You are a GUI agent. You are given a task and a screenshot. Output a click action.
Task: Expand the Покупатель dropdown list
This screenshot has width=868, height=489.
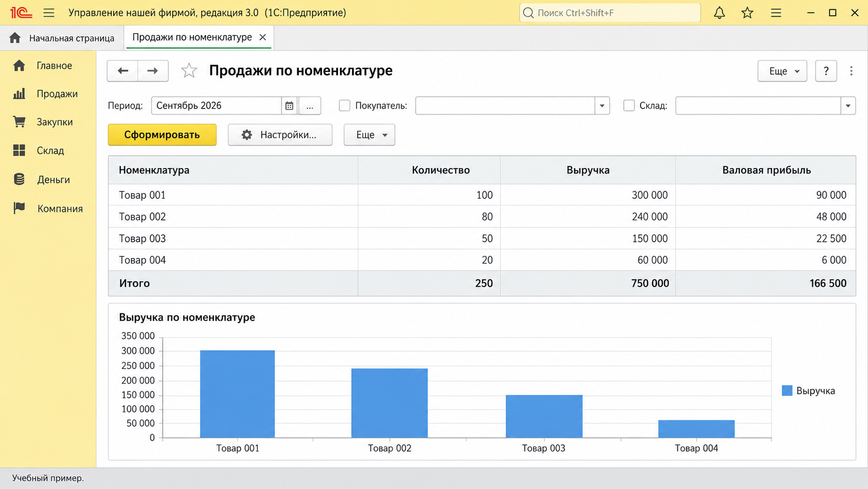pyautogui.click(x=602, y=105)
